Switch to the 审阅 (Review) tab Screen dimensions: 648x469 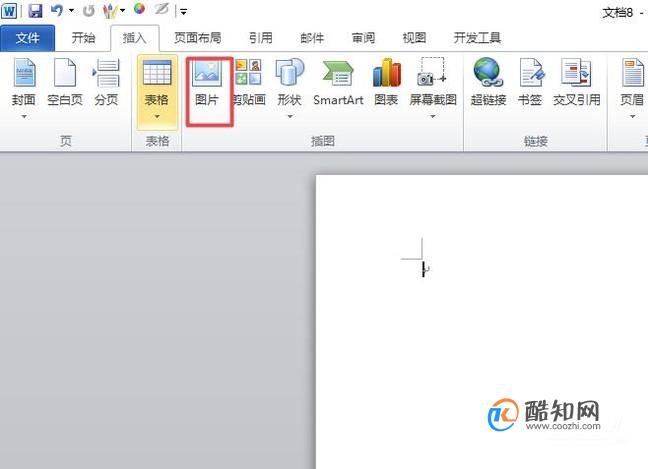tap(363, 38)
